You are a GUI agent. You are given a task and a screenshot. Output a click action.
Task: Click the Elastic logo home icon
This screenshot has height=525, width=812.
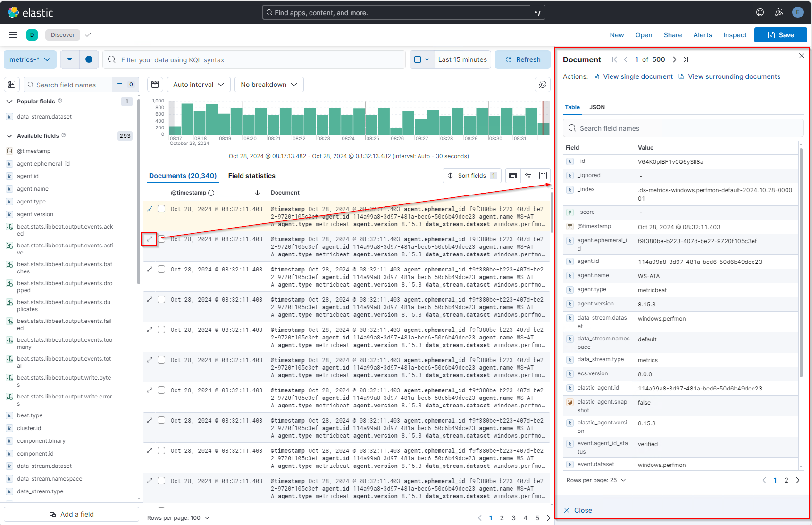13,13
